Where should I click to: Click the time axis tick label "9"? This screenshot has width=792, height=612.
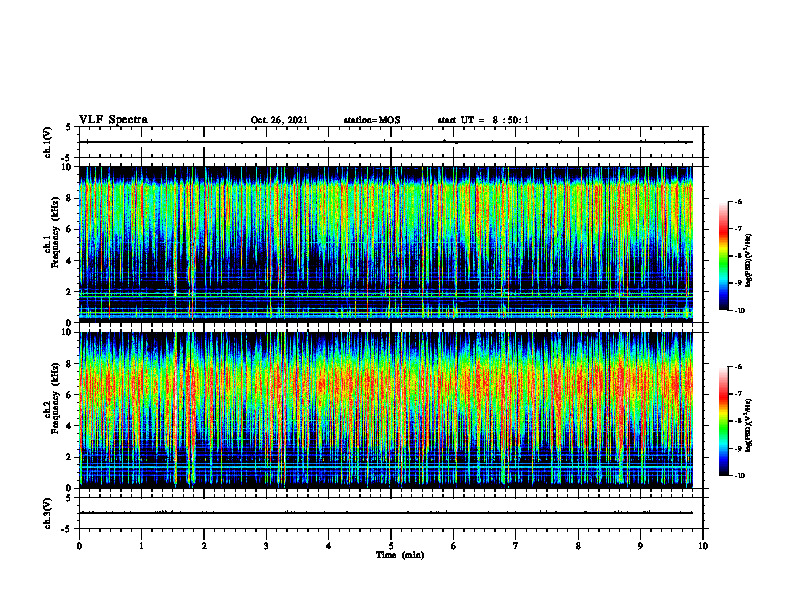(640, 546)
